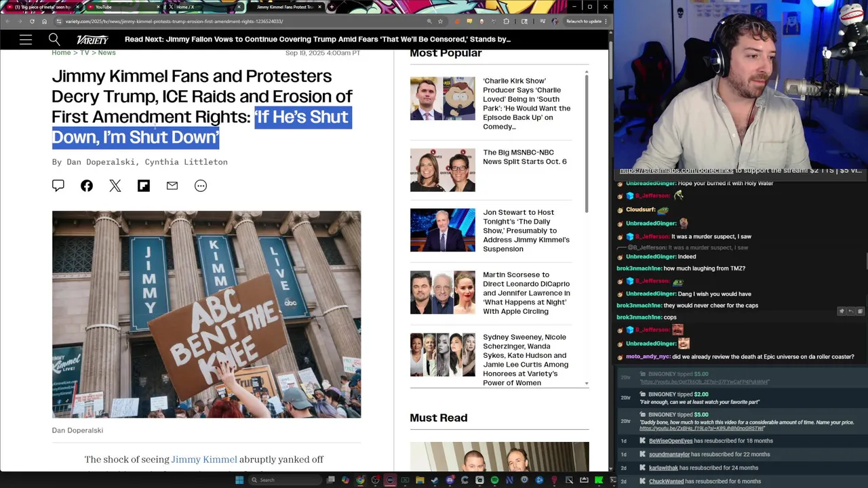Share the article on Flipboard

point(144,186)
